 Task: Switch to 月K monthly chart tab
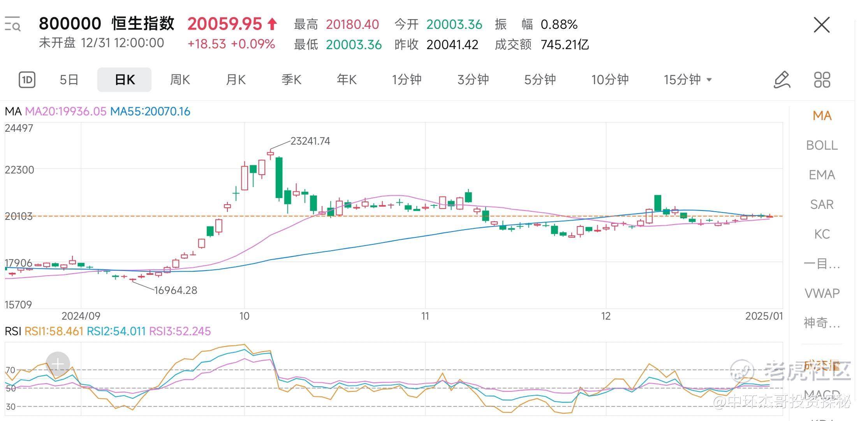tap(236, 80)
